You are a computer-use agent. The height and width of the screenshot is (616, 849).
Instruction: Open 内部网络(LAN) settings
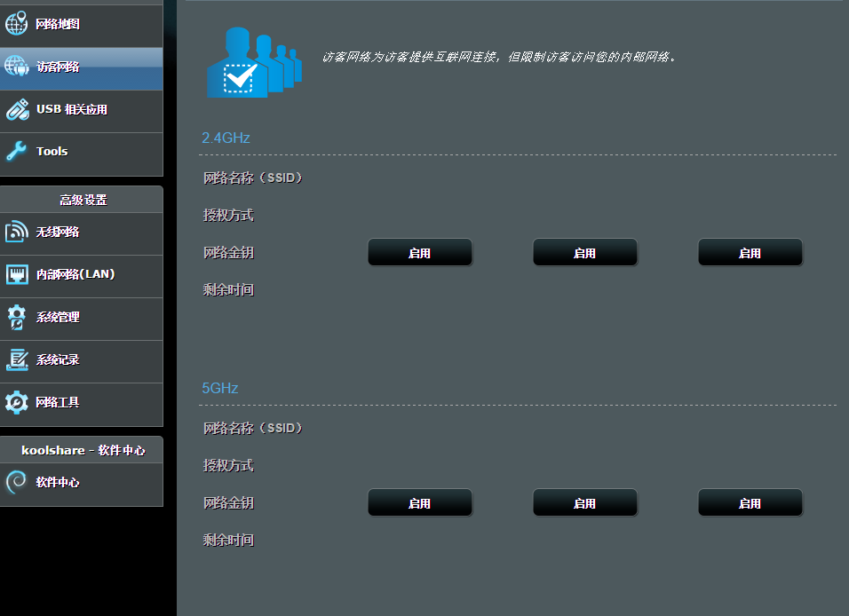click(x=81, y=277)
